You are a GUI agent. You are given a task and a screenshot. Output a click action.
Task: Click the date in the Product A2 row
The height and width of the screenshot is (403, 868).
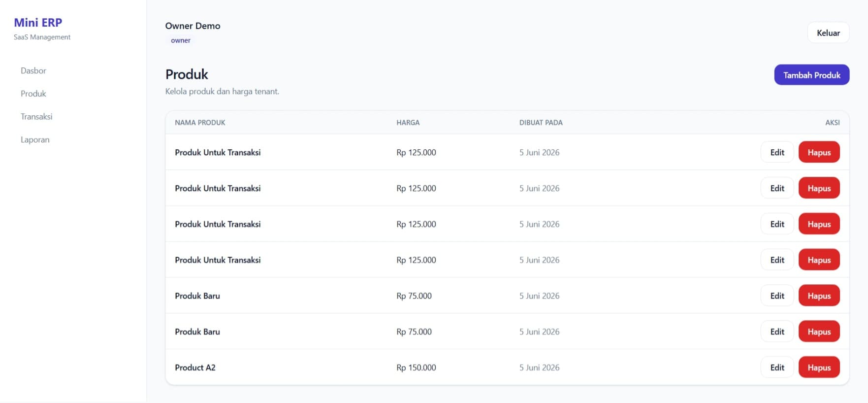click(539, 368)
